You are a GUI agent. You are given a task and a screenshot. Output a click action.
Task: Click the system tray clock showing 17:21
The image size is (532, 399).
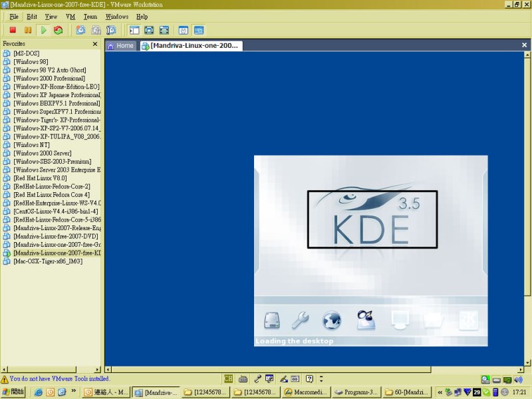(519, 392)
